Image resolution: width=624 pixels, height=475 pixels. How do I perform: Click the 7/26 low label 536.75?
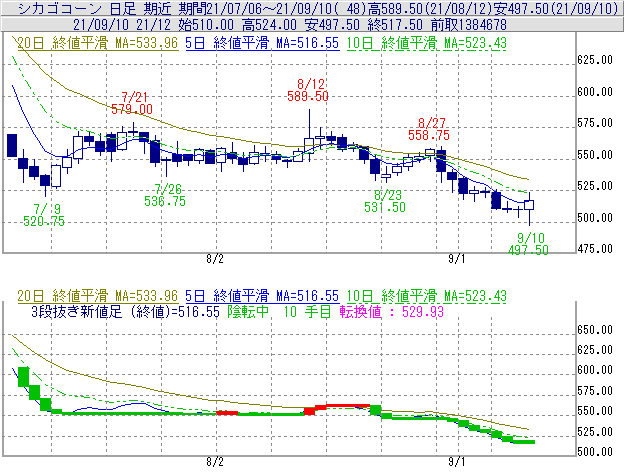tap(165, 201)
